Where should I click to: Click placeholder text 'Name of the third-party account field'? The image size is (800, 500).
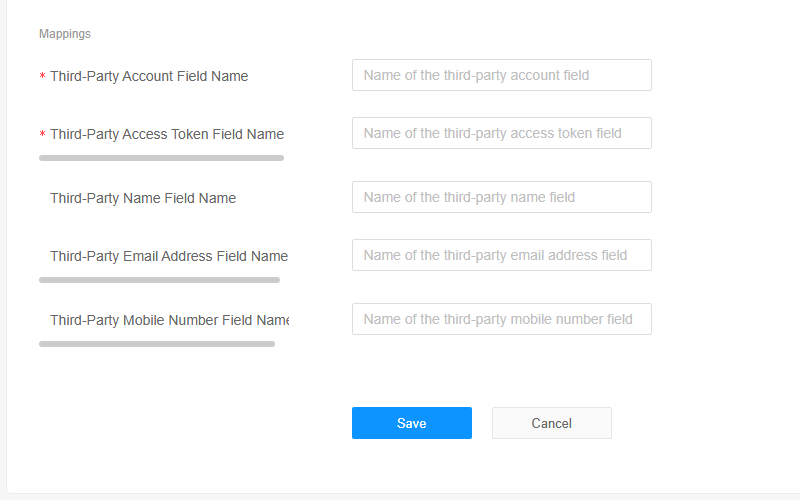476,75
